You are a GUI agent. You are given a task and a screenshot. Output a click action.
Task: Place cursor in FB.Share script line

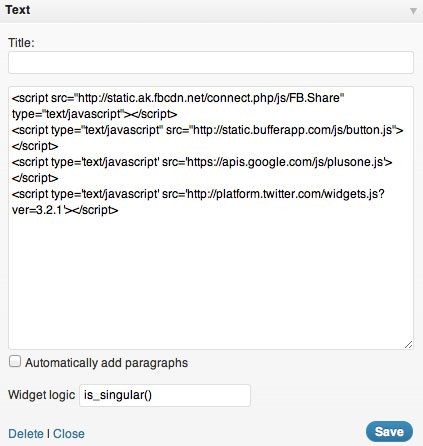(x=178, y=98)
